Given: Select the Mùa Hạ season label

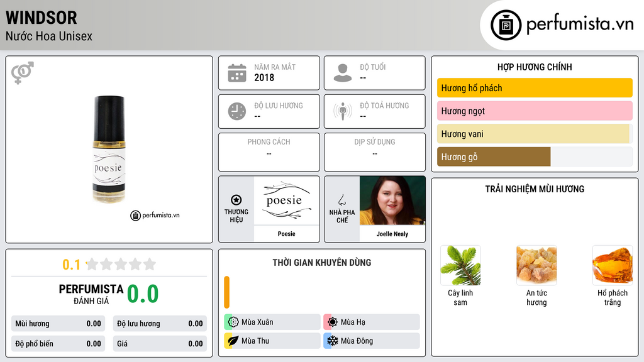Looking at the screenshot, I should click(353, 322).
